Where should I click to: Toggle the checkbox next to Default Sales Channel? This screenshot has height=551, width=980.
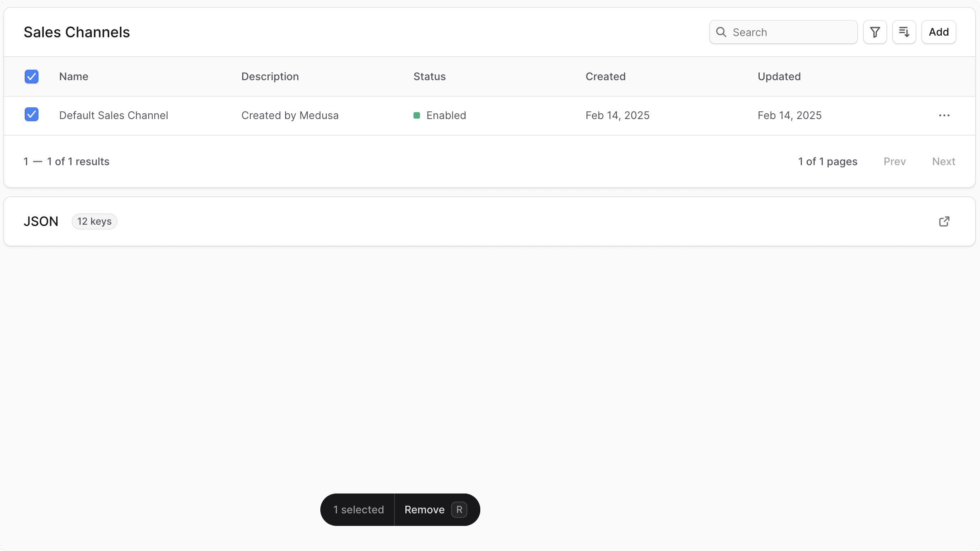(x=31, y=114)
